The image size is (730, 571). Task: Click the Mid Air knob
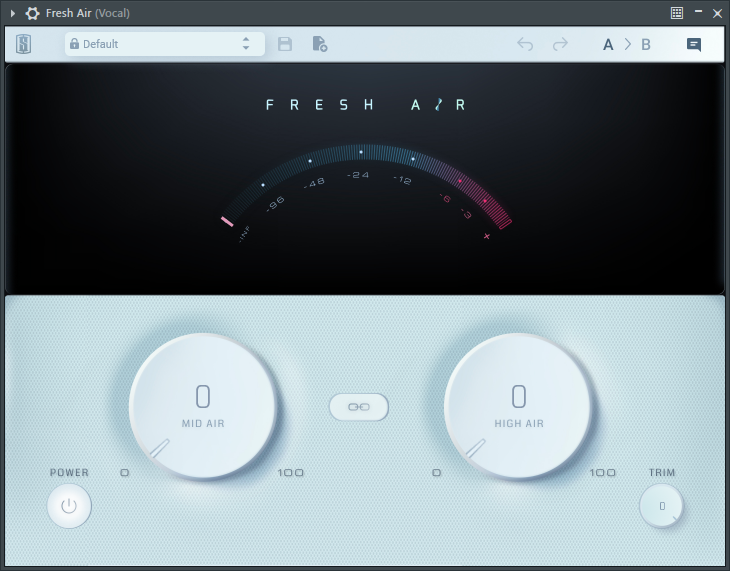[203, 406]
